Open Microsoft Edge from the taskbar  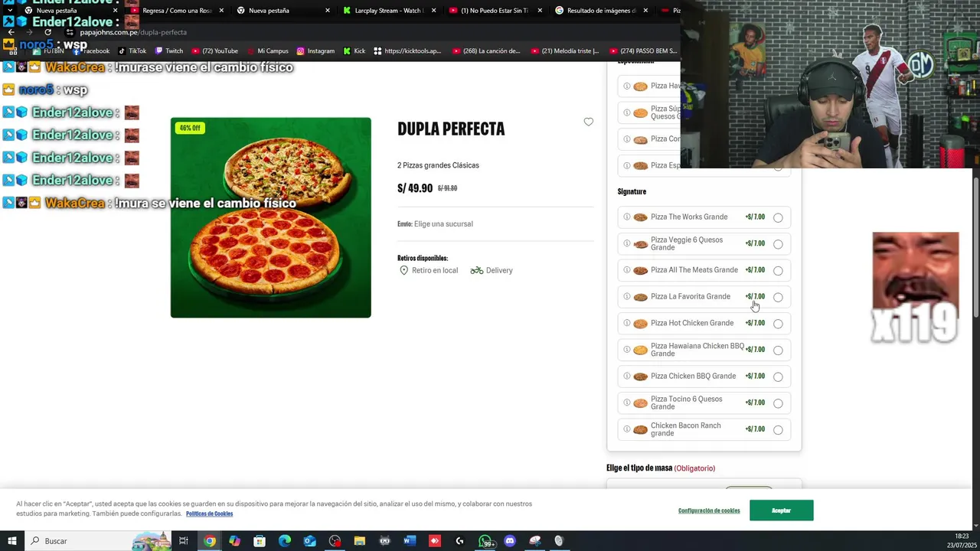[x=285, y=541]
